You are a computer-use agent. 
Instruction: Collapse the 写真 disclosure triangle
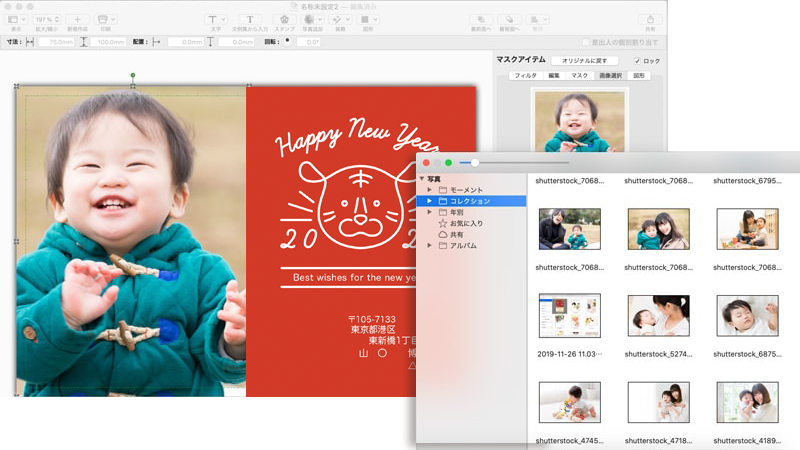point(422,179)
